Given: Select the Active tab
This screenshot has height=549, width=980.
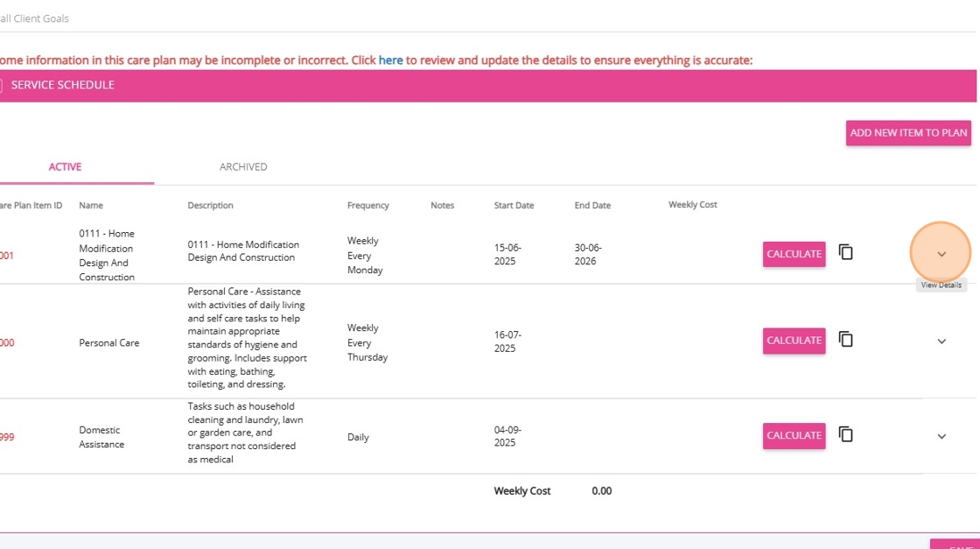Looking at the screenshot, I should click(66, 166).
